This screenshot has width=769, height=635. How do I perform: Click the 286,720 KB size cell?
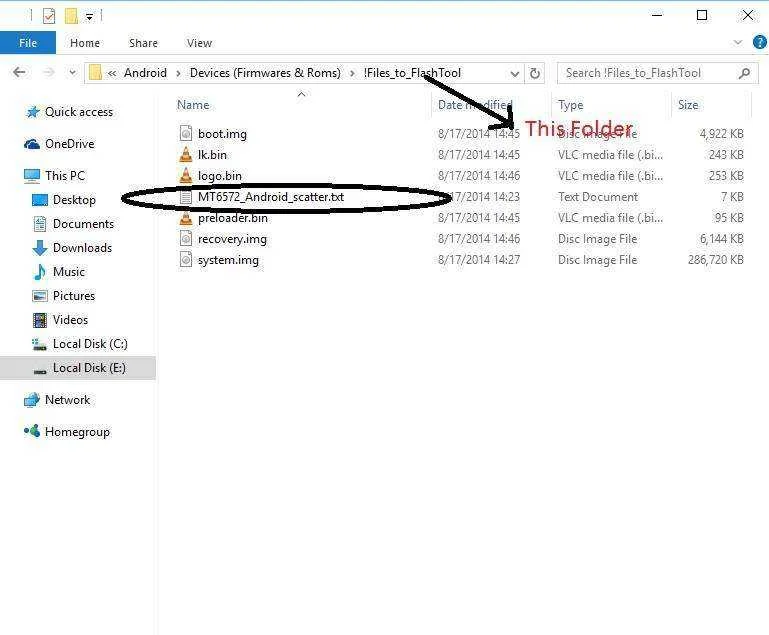pyautogui.click(x=716, y=260)
